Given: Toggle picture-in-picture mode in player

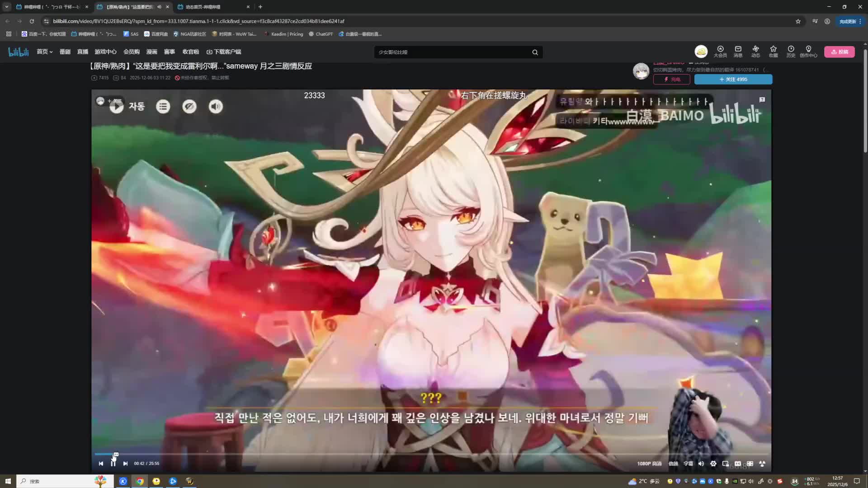Looking at the screenshot, I should coord(726,464).
